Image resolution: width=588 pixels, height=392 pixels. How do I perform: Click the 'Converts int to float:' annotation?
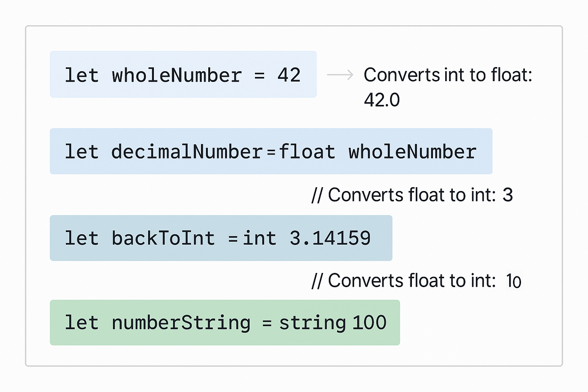pyautogui.click(x=448, y=75)
